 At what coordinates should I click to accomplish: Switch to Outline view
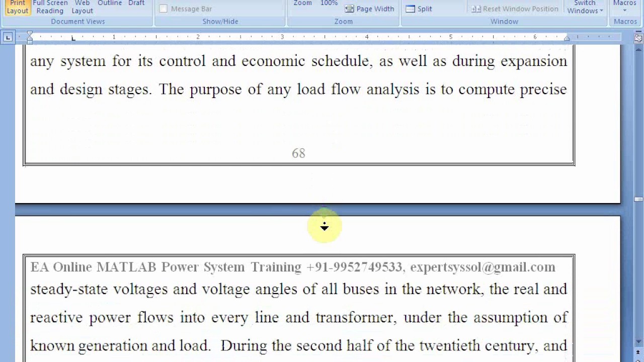(110, 3)
